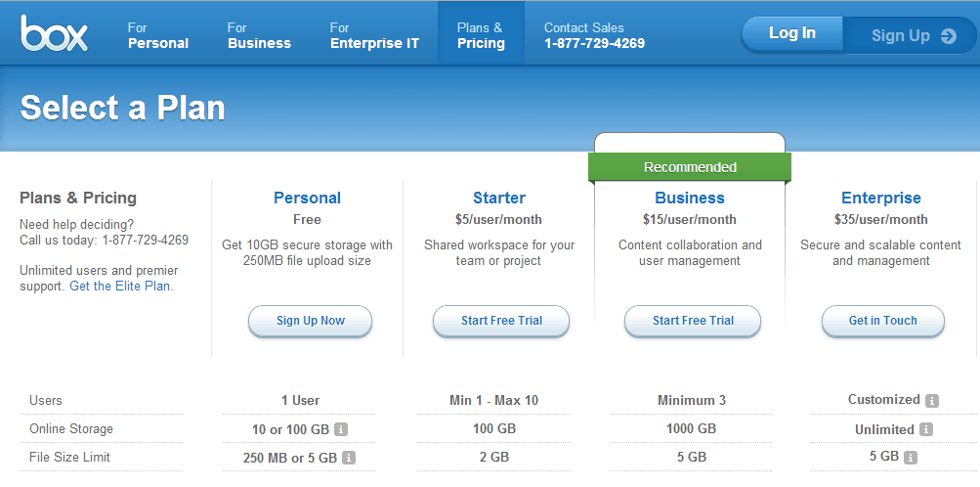980x487 pixels.
Task: Click the $5/user/month price
Action: point(498,220)
